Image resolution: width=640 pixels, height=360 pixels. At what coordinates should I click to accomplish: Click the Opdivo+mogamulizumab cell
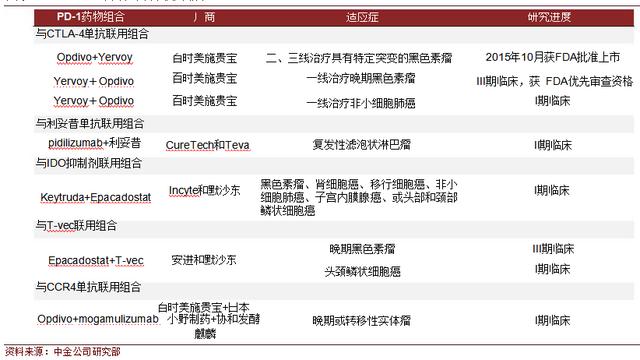click(x=98, y=319)
